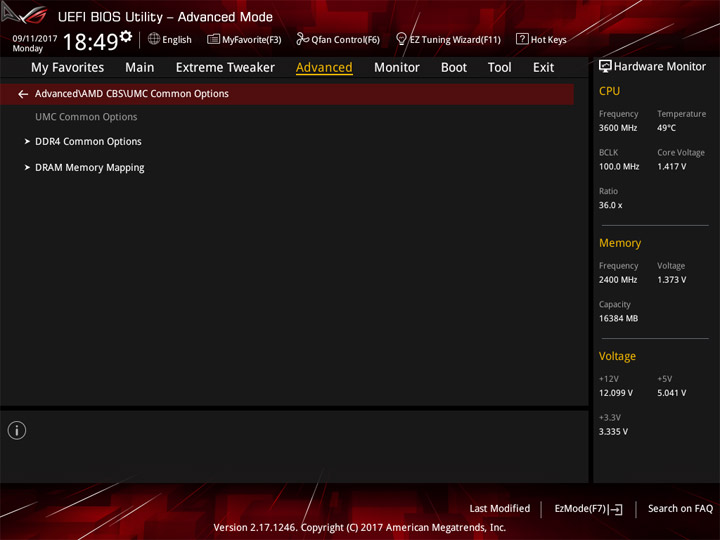720x540 pixels.
Task: Click the UMC Common Options heading
Action: (86, 117)
